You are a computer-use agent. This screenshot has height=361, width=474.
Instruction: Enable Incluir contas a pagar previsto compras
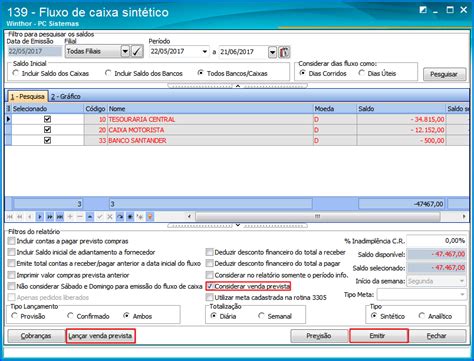click(12, 241)
